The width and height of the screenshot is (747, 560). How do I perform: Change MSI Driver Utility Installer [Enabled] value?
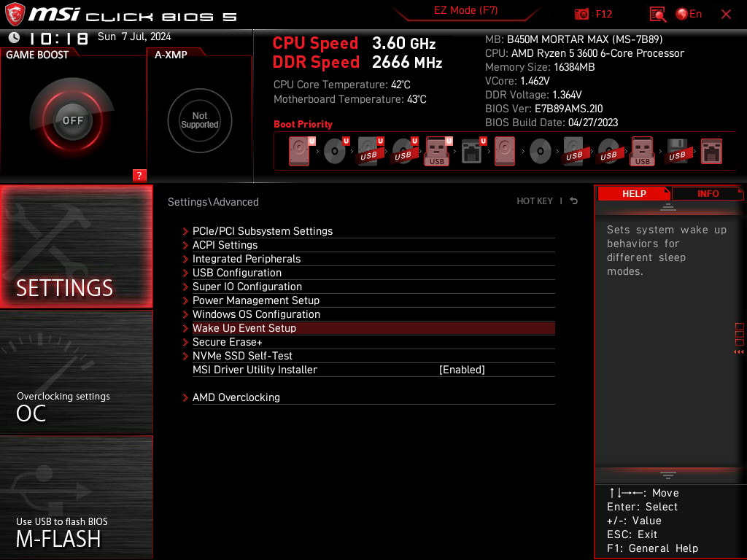[462, 370]
